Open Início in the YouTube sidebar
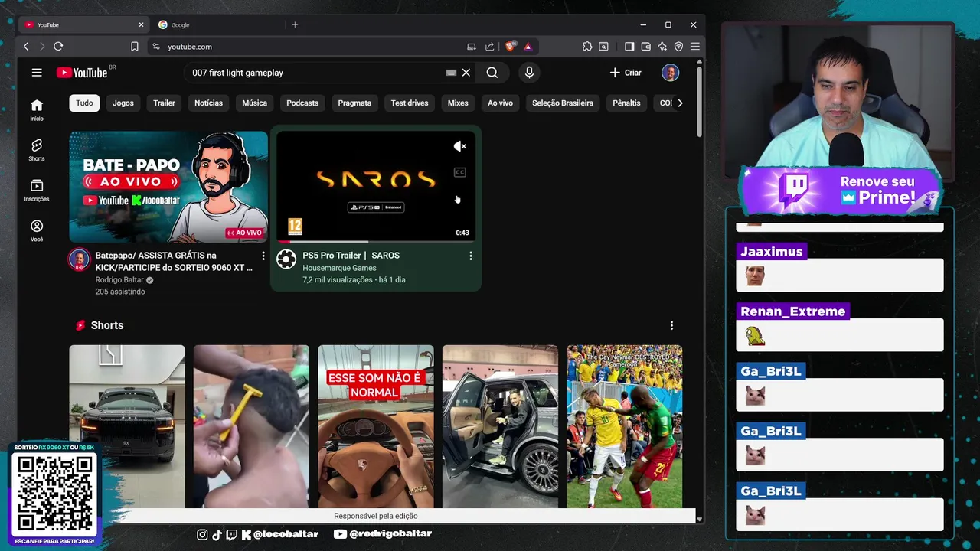 [x=37, y=110]
